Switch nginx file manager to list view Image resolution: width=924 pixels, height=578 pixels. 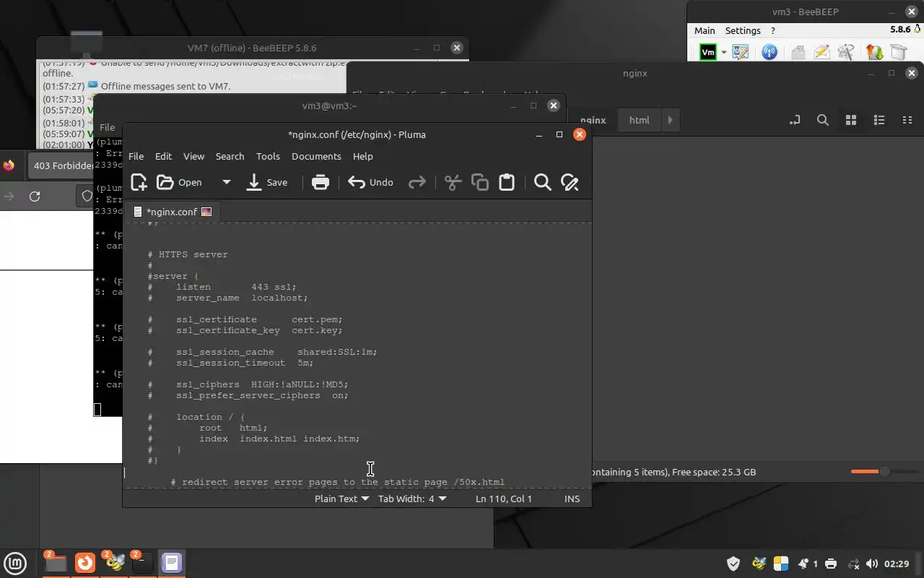tap(879, 120)
